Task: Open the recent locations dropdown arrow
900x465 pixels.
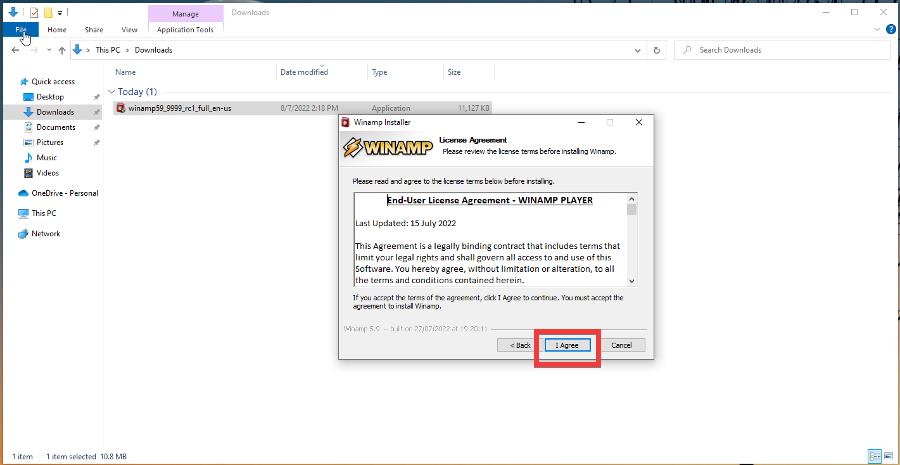Action: [49, 51]
